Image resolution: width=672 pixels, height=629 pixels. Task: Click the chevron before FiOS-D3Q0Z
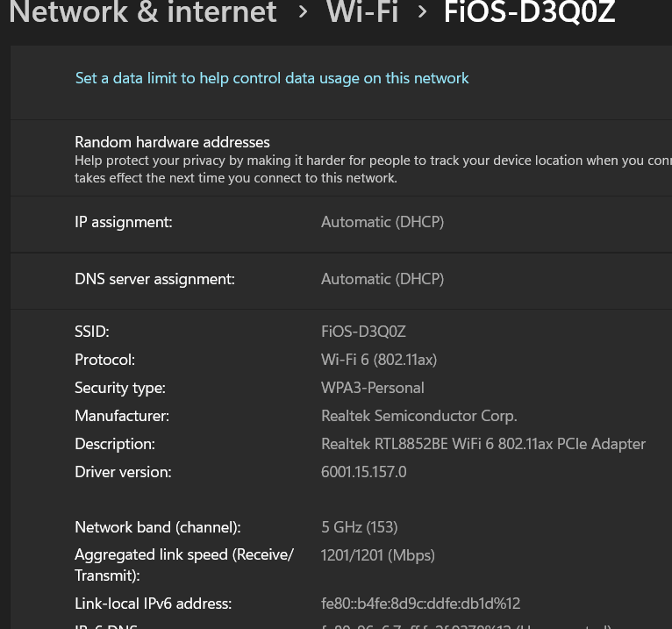423,12
